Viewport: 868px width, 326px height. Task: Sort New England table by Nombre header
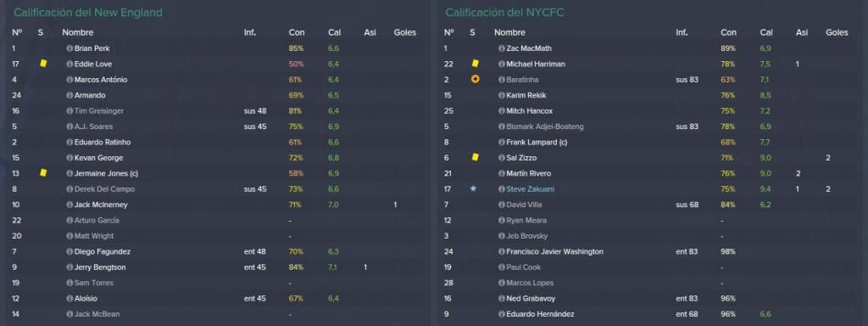tap(77, 33)
